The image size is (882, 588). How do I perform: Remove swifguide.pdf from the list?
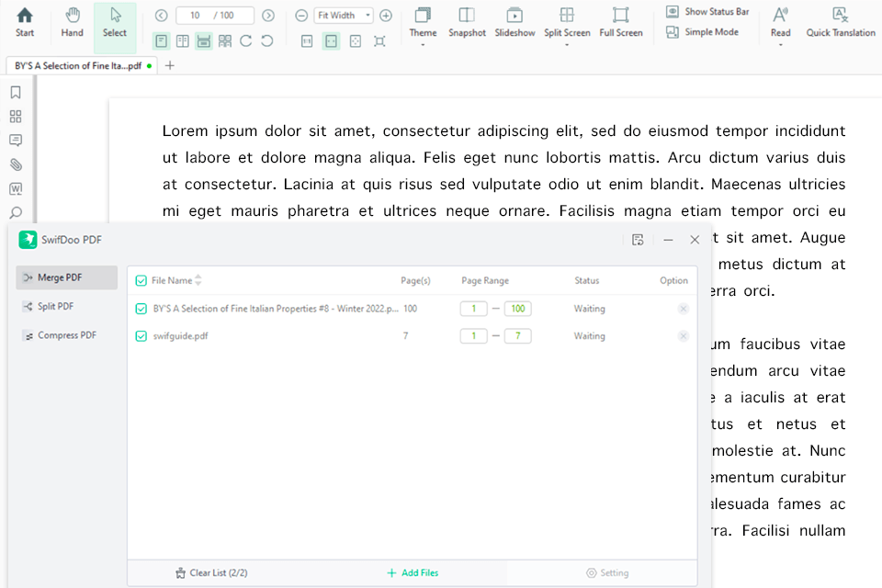684,336
